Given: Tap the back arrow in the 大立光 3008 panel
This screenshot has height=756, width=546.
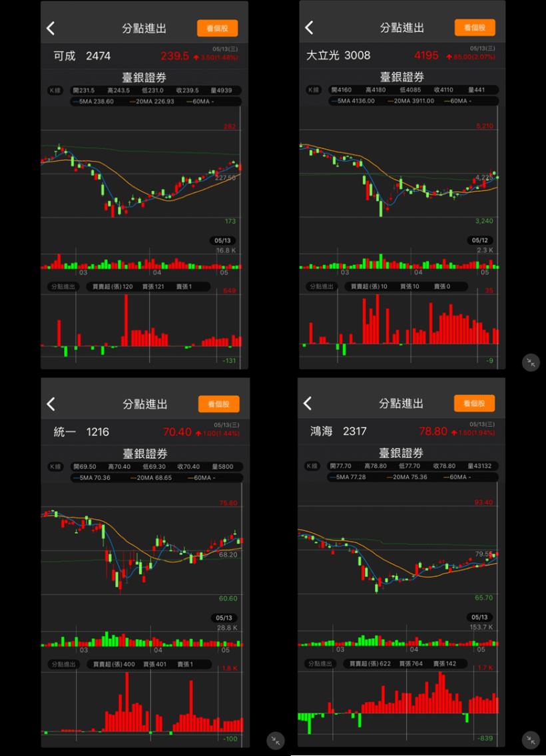Looking at the screenshot, I should [x=309, y=27].
